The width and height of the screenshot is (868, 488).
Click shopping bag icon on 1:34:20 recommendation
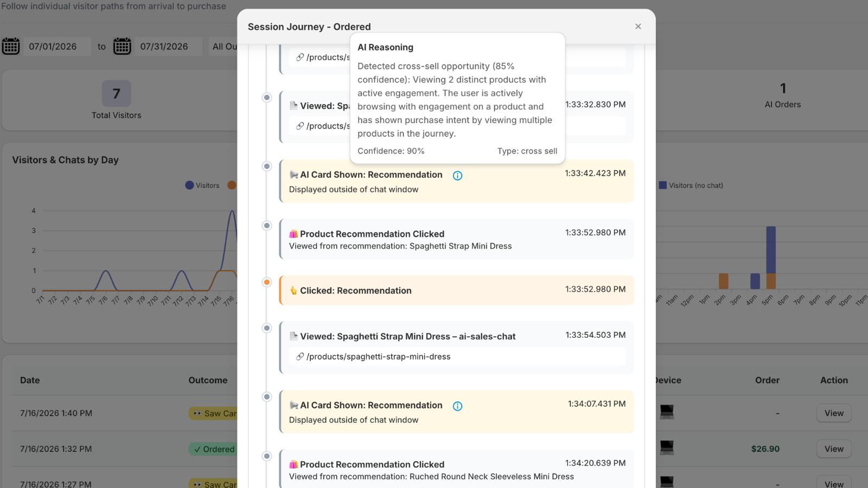(x=293, y=464)
